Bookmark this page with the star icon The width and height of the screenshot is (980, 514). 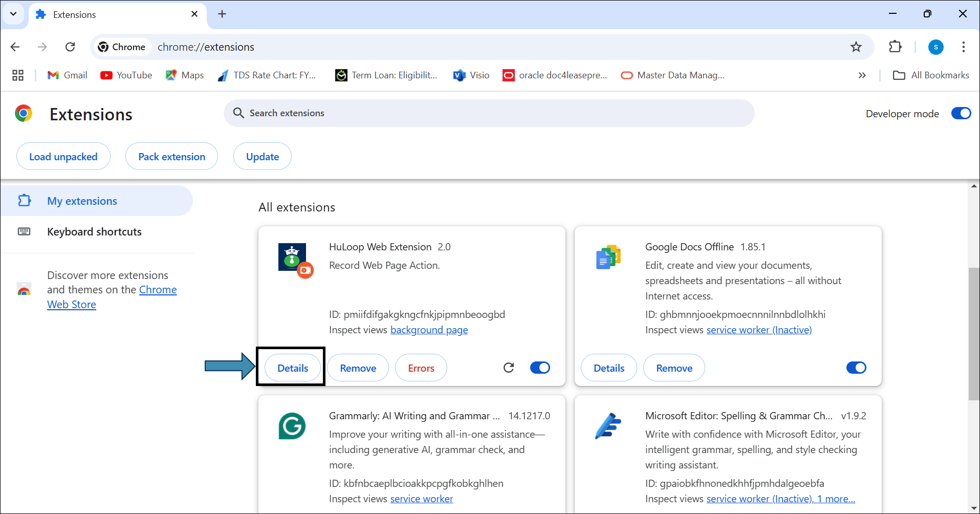(x=856, y=47)
